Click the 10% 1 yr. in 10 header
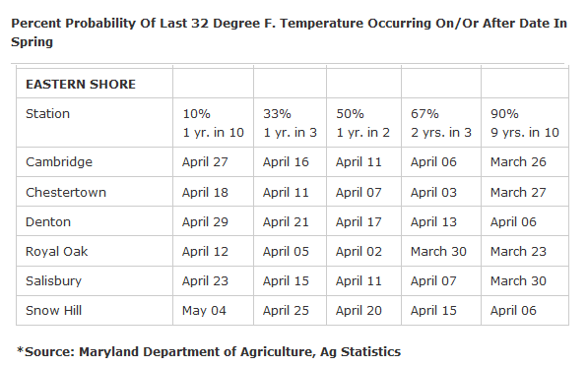Image resolution: width=588 pixels, height=366 pixels. (x=213, y=123)
